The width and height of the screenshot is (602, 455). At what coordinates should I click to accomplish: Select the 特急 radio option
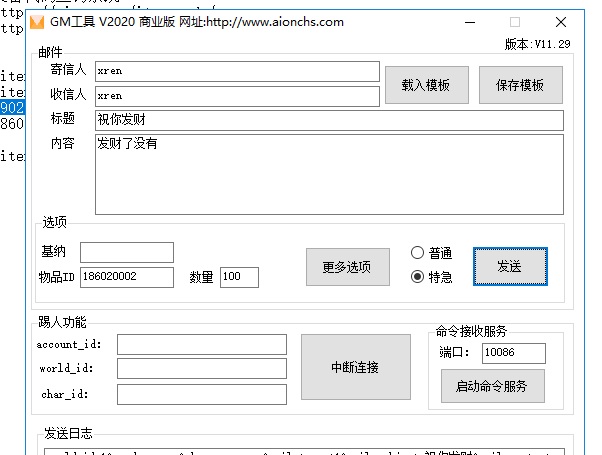(418, 277)
